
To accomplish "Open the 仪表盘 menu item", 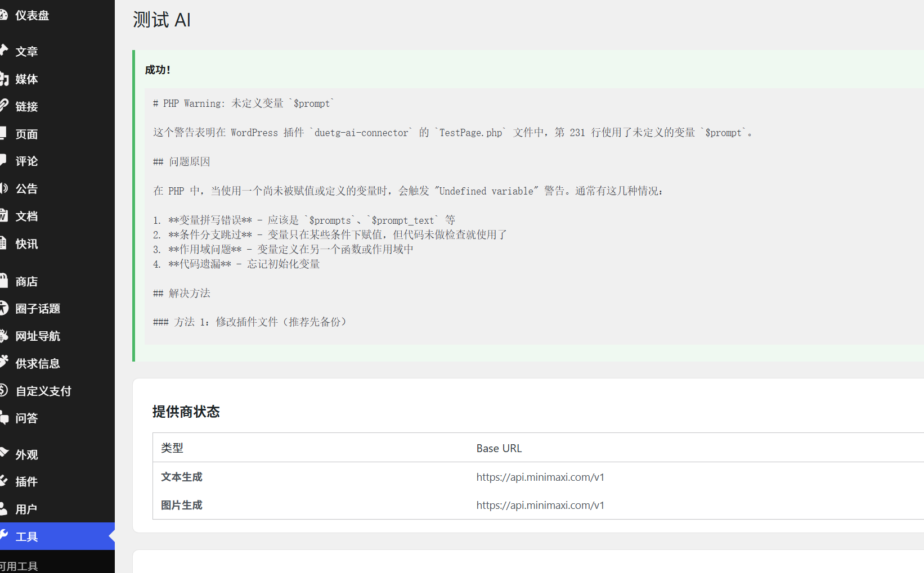I will pyautogui.click(x=32, y=15).
